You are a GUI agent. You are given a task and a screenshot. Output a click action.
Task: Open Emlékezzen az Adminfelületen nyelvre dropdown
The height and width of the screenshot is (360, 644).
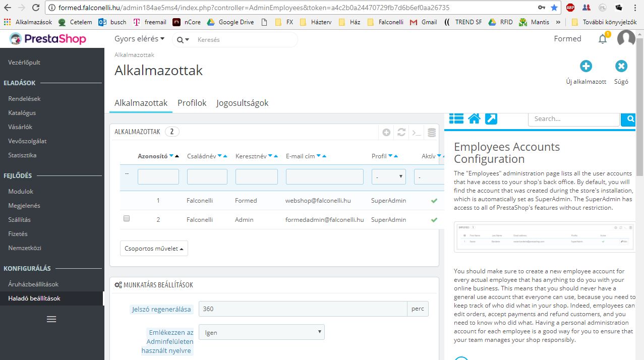click(x=262, y=332)
